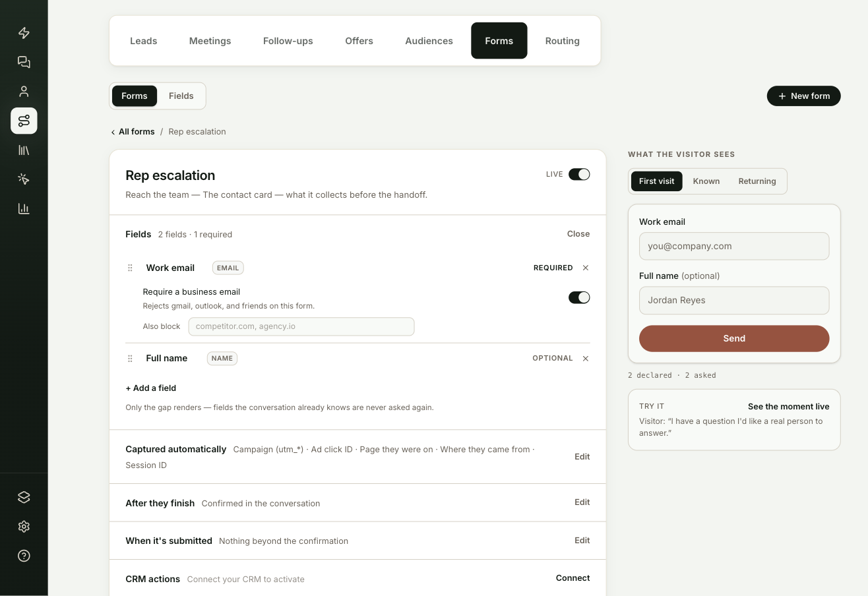Open the Offers tab

[x=359, y=41]
